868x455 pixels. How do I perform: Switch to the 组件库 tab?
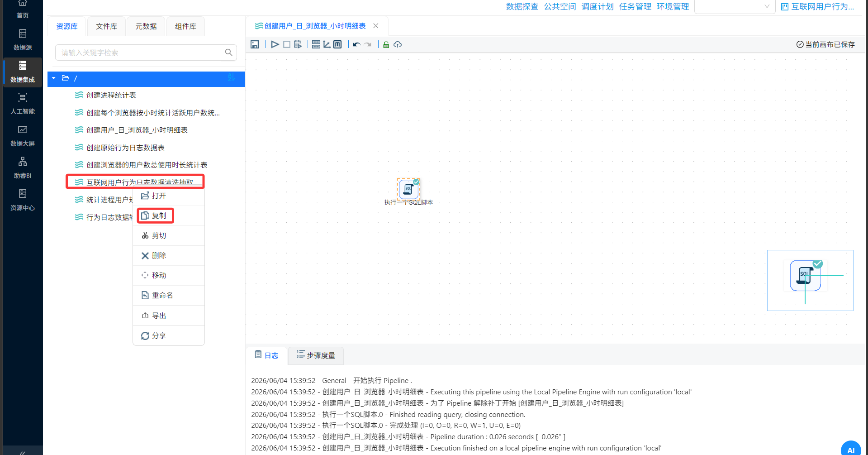click(185, 26)
